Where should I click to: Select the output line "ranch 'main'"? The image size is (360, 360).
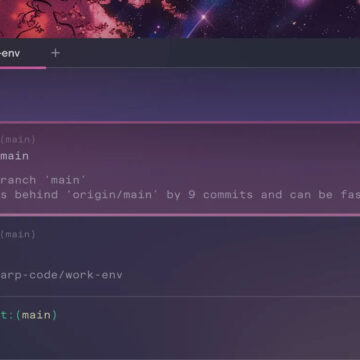click(43, 180)
